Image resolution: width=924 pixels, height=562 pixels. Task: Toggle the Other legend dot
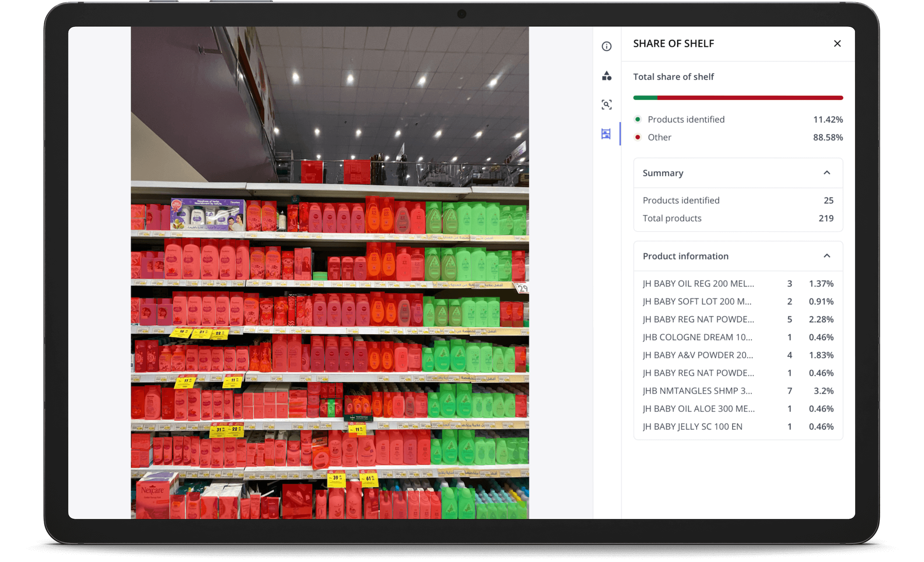pyautogui.click(x=637, y=137)
